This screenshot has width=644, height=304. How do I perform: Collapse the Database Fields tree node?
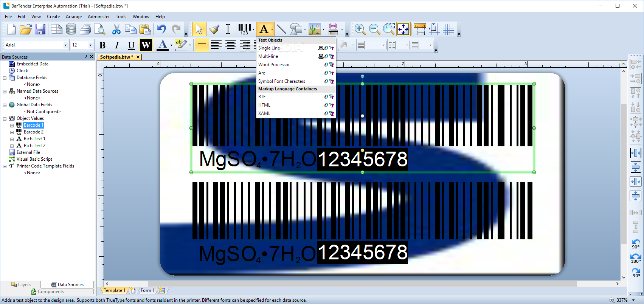click(5, 78)
